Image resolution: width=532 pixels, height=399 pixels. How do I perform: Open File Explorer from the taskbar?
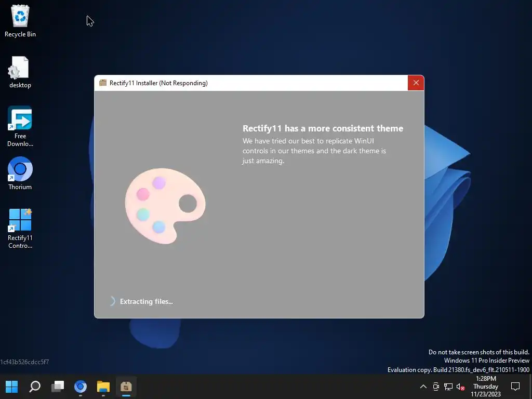click(103, 387)
